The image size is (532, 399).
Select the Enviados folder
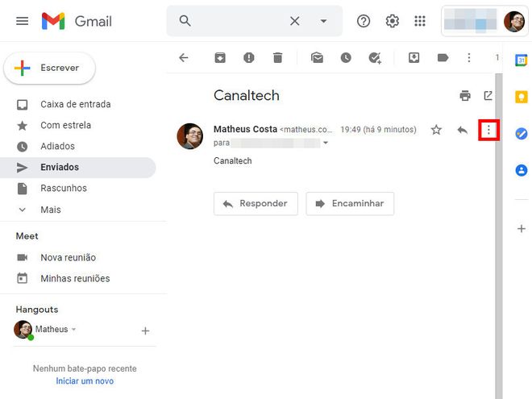pyautogui.click(x=77, y=168)
